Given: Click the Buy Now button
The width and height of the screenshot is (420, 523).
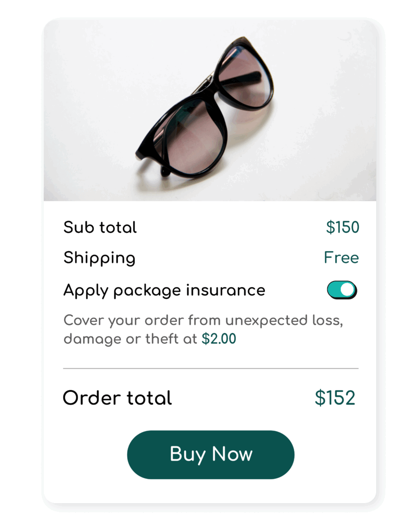Looking at the screenshot, I should point(210,455).
